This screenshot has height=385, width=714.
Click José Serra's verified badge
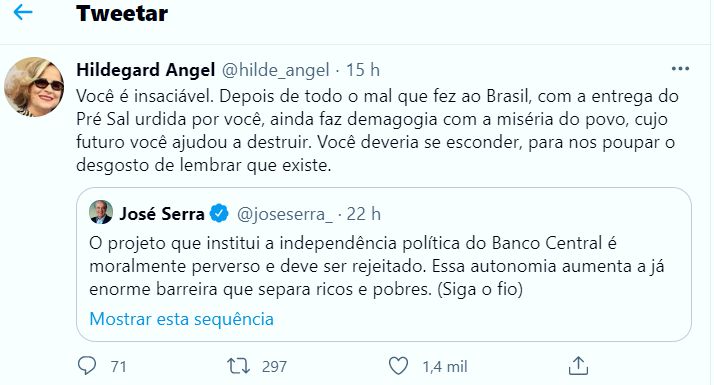[x=219, y=213]
